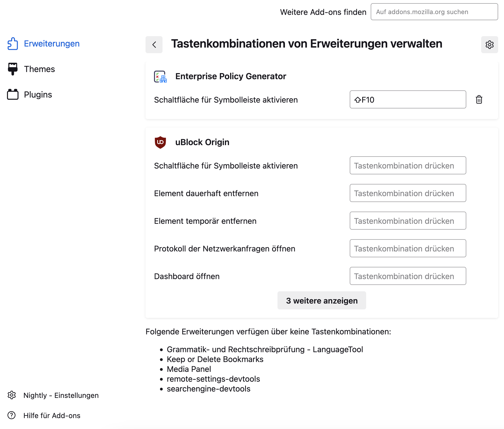Click the Enterprise Policy Generator icon
The width and height of the screenshot is (504, 429).
click(160, 77)
